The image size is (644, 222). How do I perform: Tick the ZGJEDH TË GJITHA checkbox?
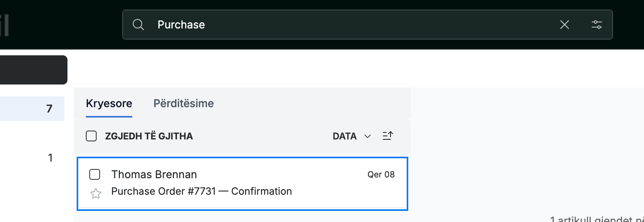(91, 136)
